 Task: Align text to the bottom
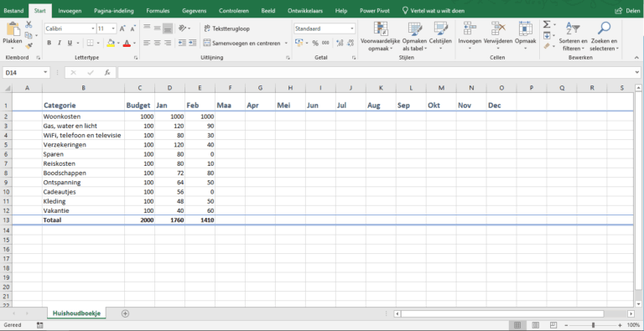pyautogui.click(x=167, y=28)
